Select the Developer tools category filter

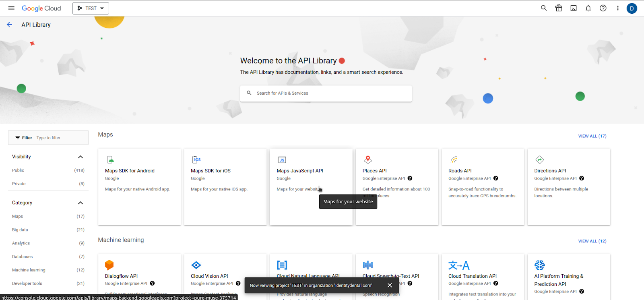[x=27, y=283]
